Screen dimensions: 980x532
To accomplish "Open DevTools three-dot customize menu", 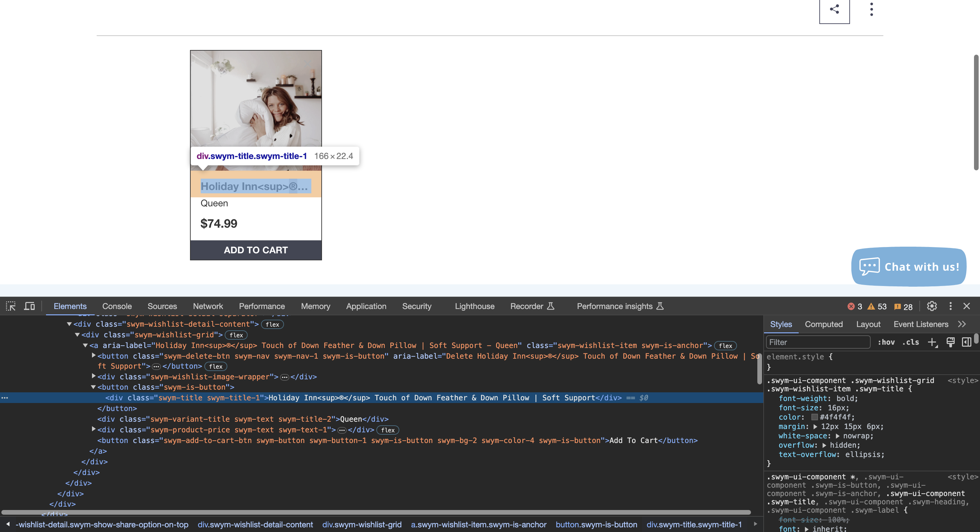I will pos(950,306).
